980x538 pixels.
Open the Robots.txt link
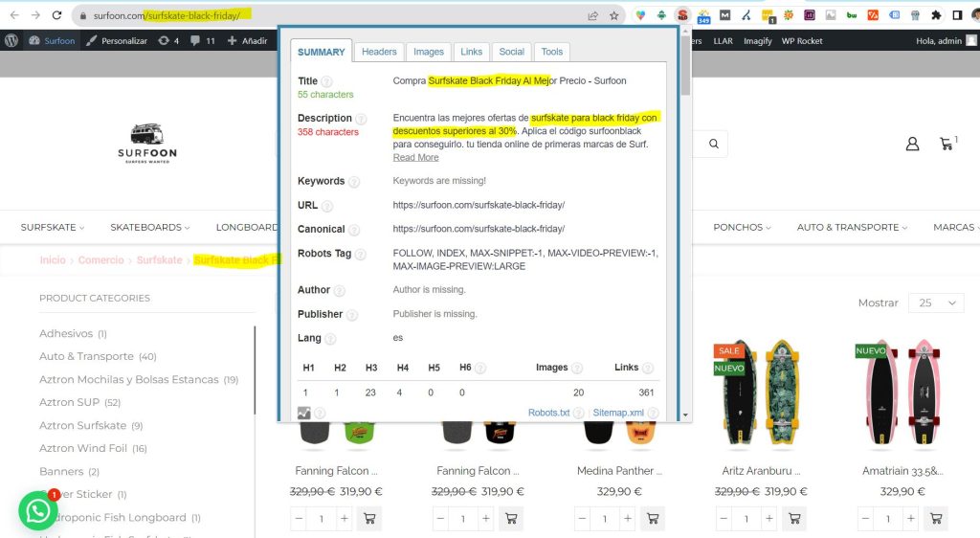pos(548,413)
